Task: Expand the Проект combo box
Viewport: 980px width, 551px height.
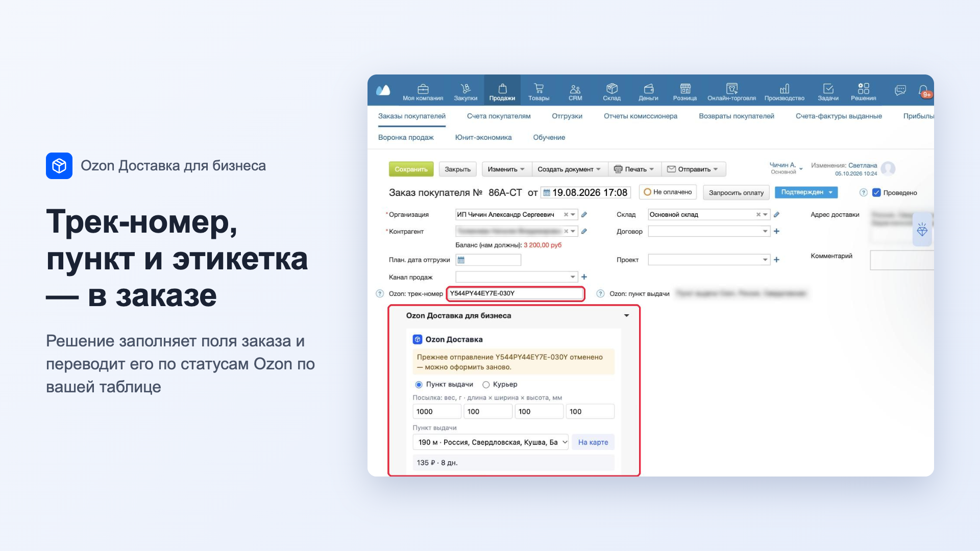Action: point(765,260)
